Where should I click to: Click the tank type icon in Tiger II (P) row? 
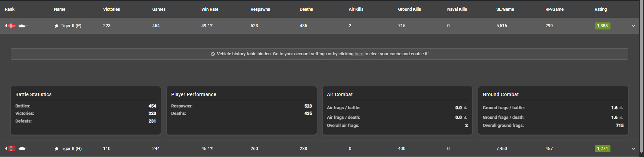[23, 26]
